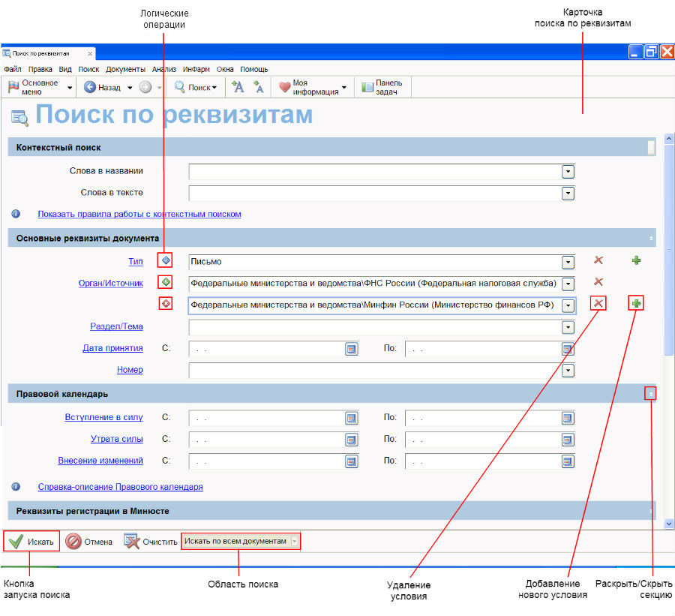The width and height of the screenshot is (675, 616).
Task: Open the Файл menu
Action: point(13,69)
